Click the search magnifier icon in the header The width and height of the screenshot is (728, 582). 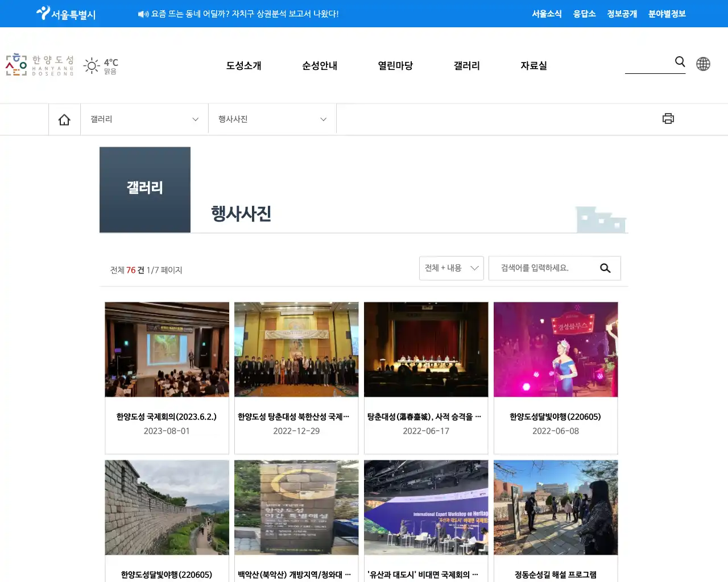(680, 62)
